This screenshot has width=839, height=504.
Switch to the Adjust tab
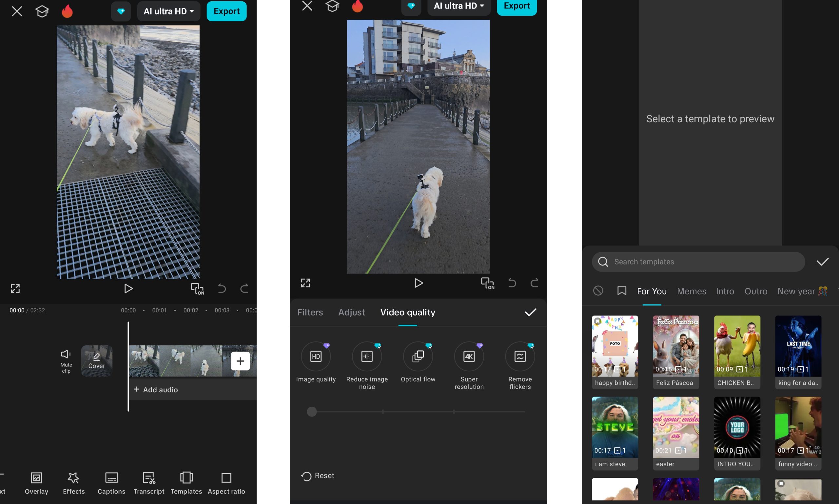coord(352,312)
